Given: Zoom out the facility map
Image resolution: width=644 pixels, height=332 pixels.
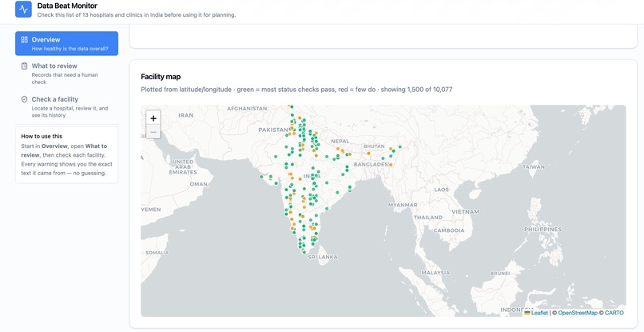Looking at the screenshot, I should 153,132.
